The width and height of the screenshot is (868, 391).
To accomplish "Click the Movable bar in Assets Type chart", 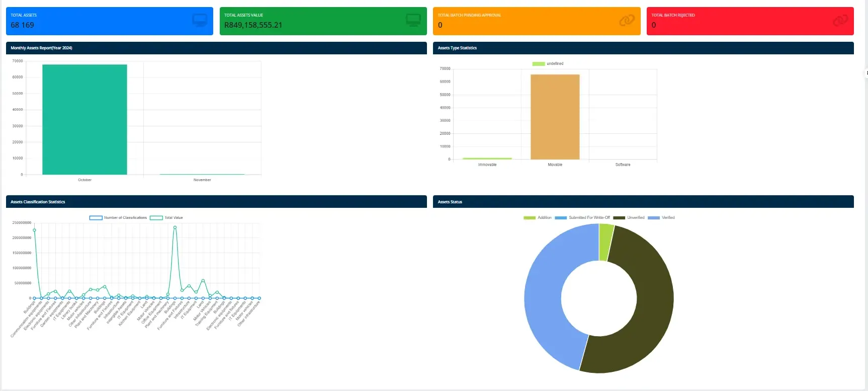I will point(555,117).
